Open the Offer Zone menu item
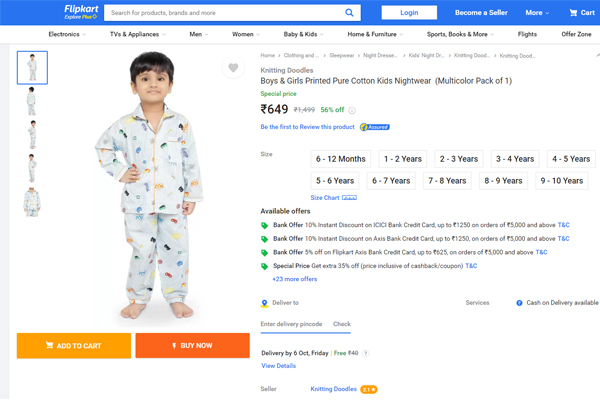The height and width of the screenshot is (400, 600). (x=576, y=34)
